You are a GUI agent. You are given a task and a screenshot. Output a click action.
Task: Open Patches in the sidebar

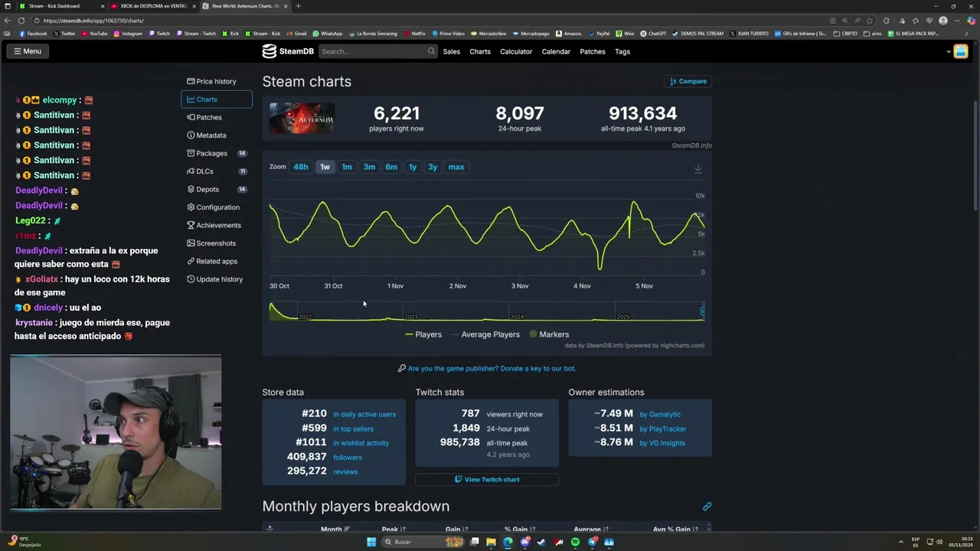point(217,117)
